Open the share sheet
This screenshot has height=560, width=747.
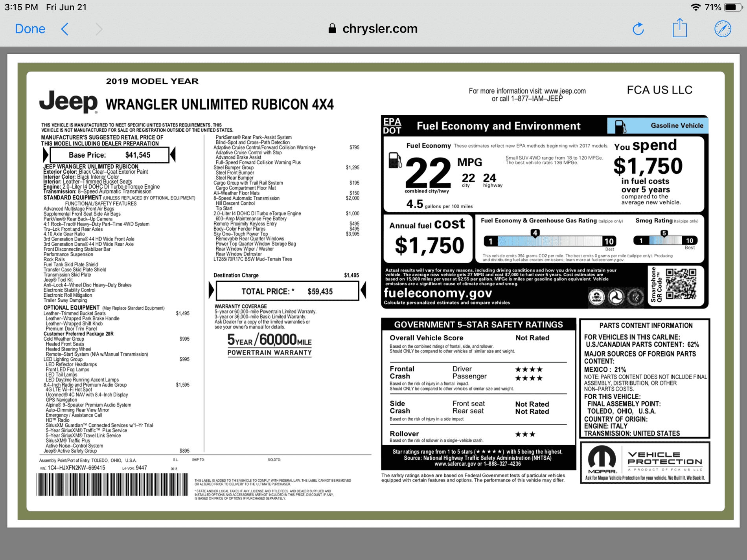coord(679,28)
